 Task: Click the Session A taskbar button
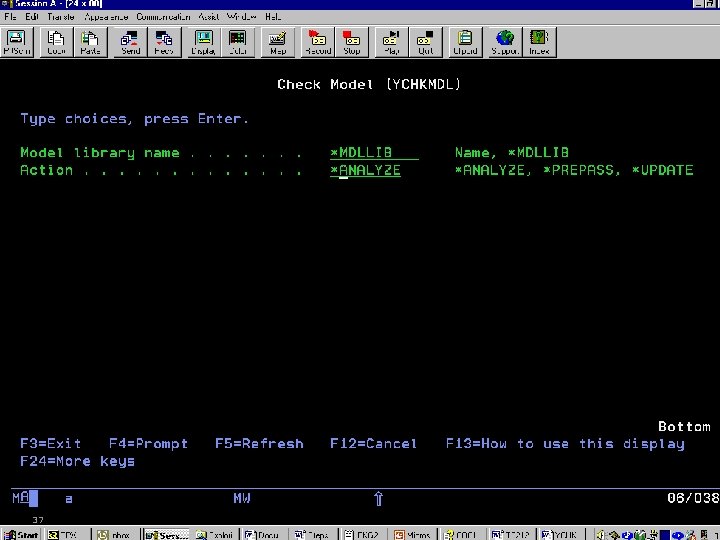click(x=166, y=534)
